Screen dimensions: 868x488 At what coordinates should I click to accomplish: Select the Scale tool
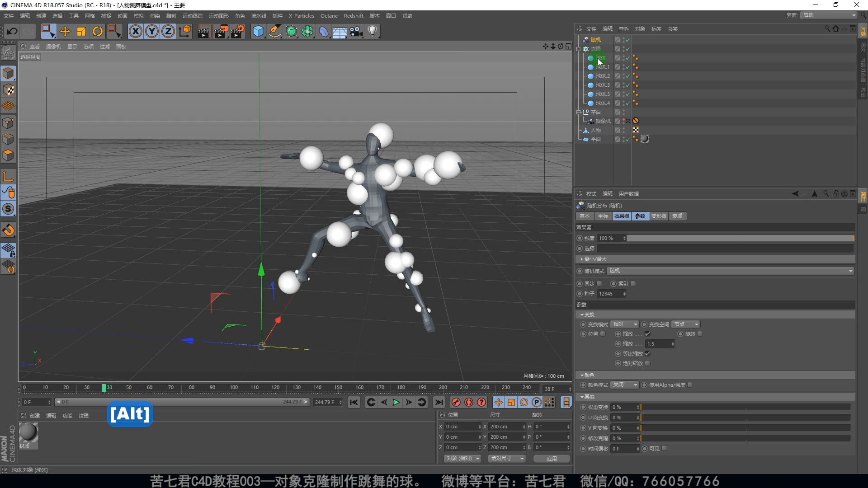point(81,31)
